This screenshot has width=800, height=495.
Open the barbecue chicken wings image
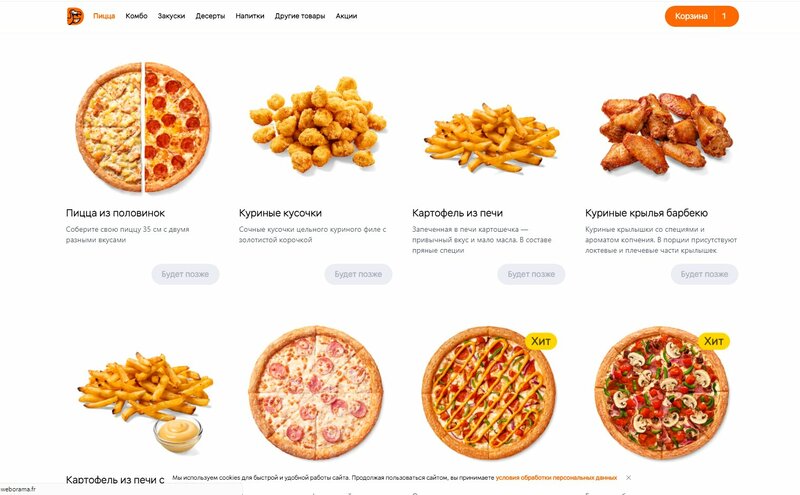point(666,133)
